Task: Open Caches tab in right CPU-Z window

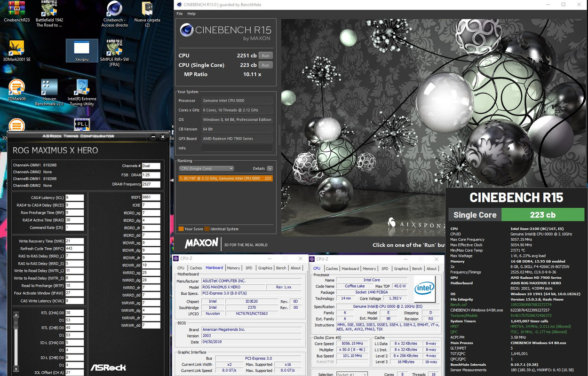Action: point(332,268)
